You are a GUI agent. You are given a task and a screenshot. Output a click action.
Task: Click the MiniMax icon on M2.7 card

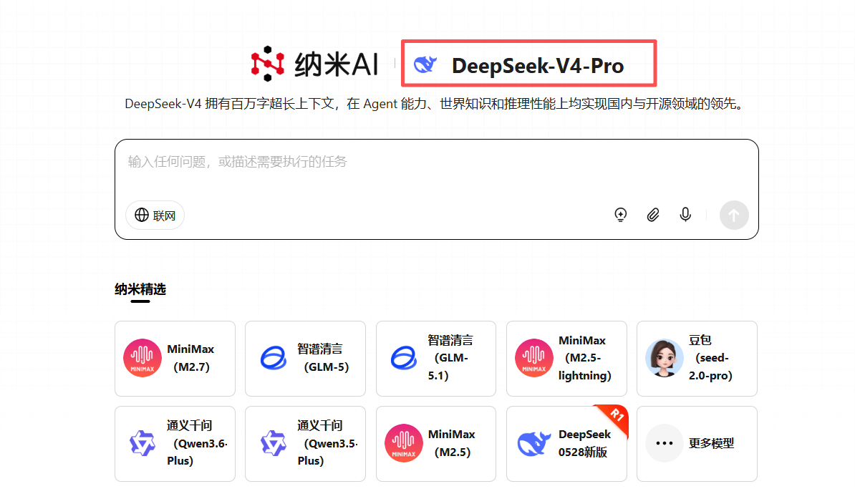click(142, 358)
